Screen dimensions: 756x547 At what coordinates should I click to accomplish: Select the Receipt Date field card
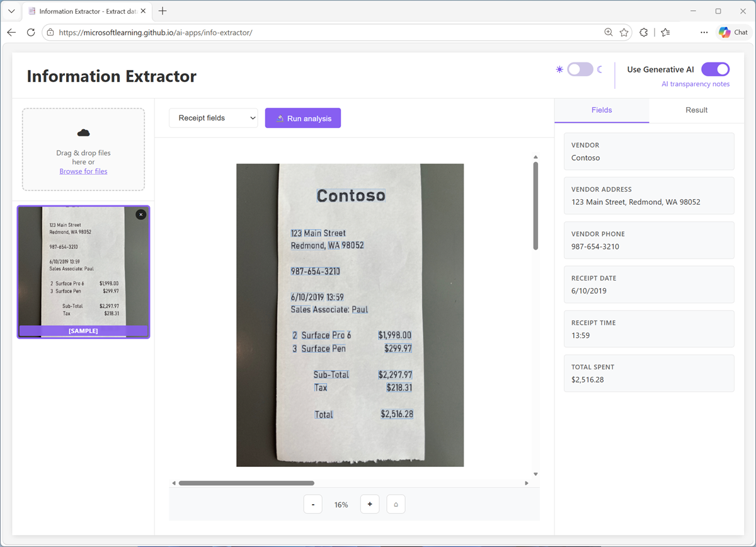tap(649, 284)
